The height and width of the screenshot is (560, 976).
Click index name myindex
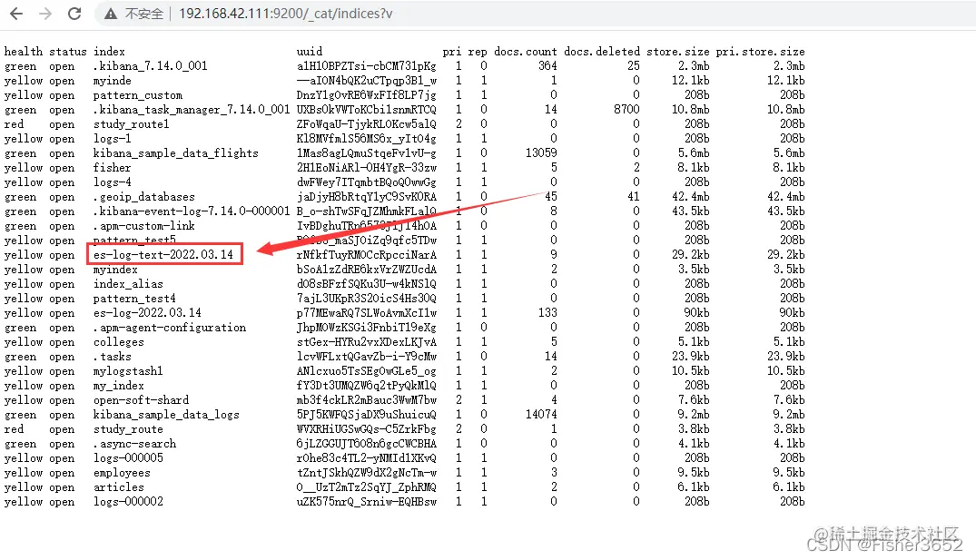pyautogui.click(x=115, y=270)
